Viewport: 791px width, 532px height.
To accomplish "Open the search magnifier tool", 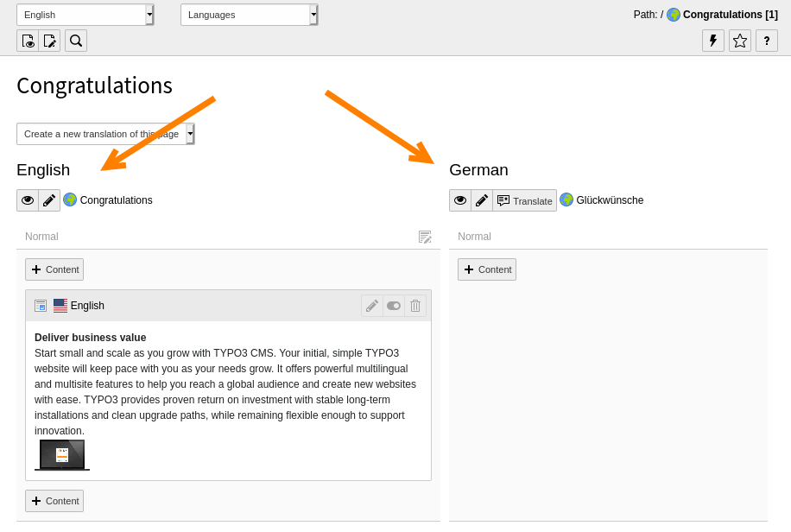I will 76,41.
